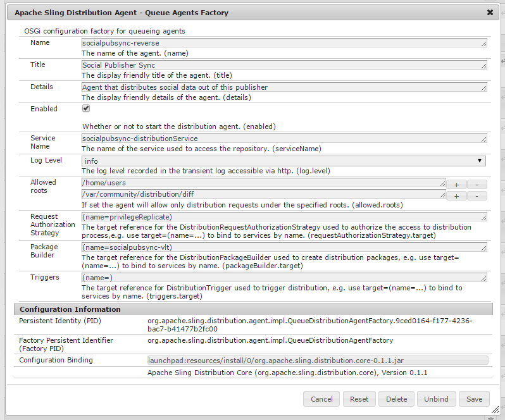This screenshot has width=505, height=420.
Task: Add a root after /var/community/distribution/diff row
Action: 456,196
